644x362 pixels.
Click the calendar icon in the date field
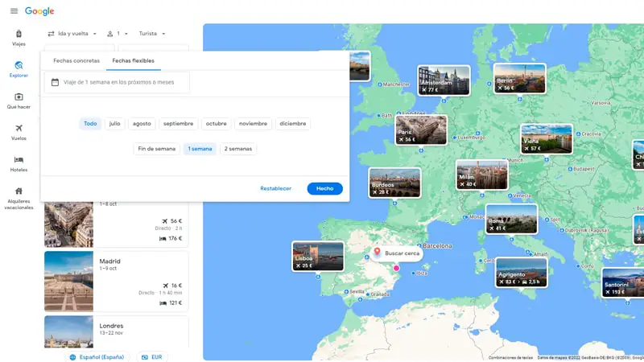(55, 82)
